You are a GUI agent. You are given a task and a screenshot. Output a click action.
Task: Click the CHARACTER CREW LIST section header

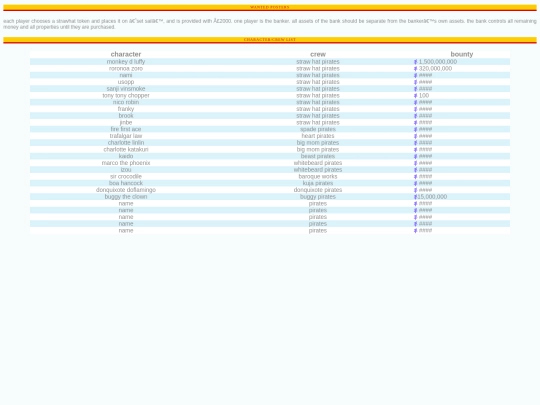pyautogui.click(x=270, y=40)
